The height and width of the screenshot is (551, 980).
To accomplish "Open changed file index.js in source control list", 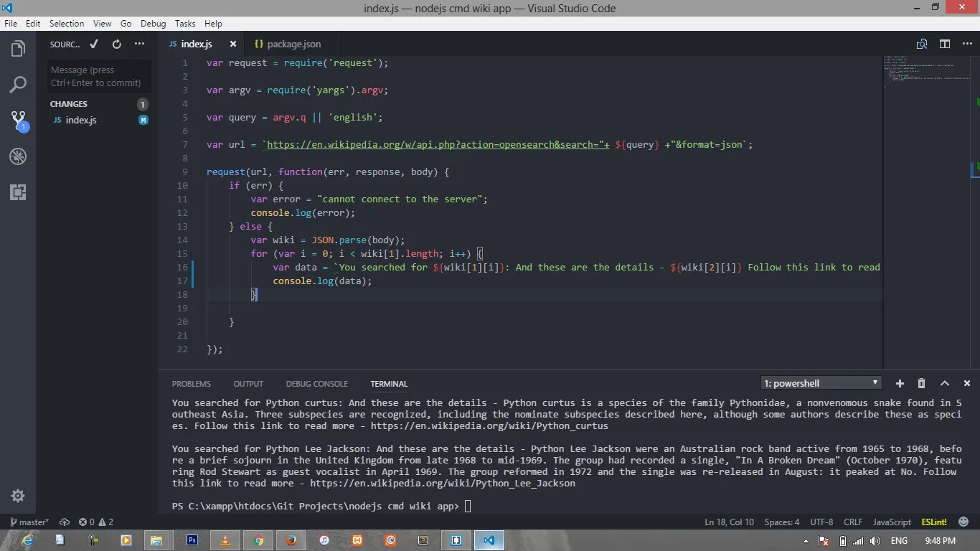I will 97,120.
